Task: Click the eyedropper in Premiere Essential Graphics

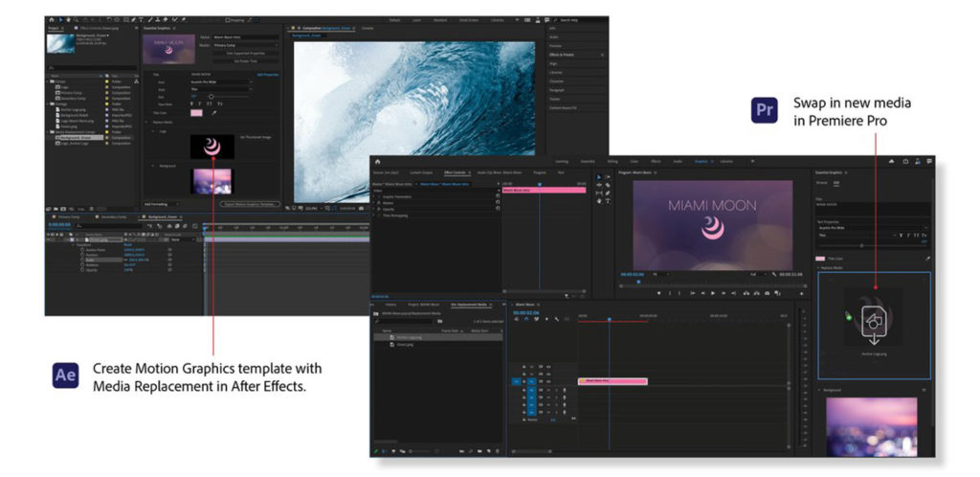Action: (x=927, y=259)
